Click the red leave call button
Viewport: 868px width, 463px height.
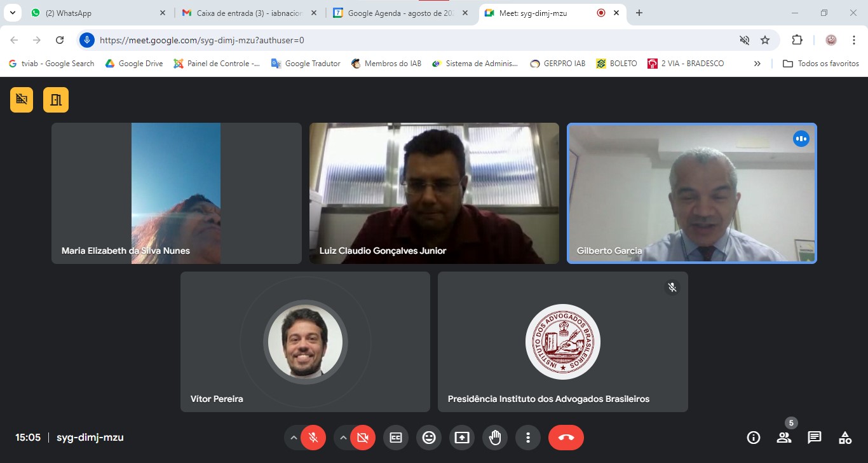pyautogui.click(x=566, y=438)
